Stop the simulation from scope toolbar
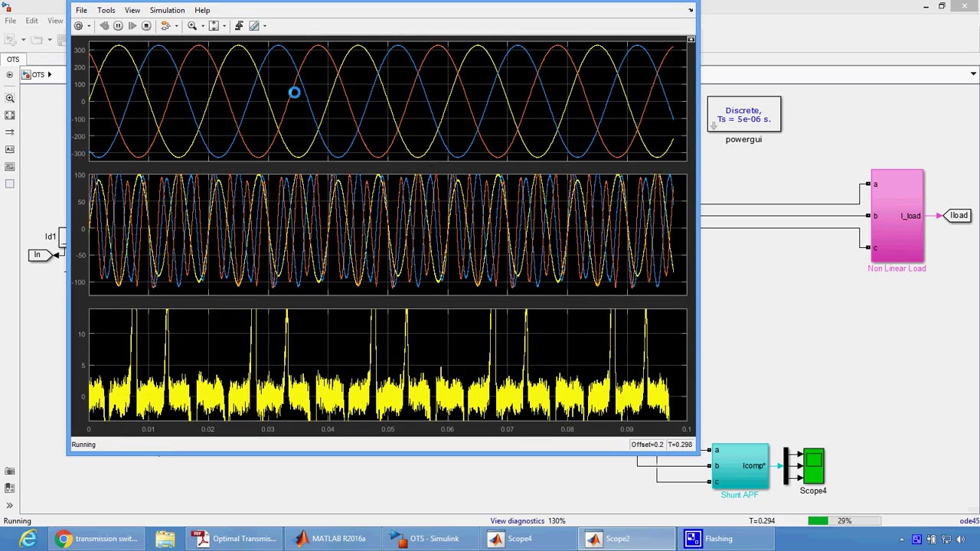 tap(146, 26)
